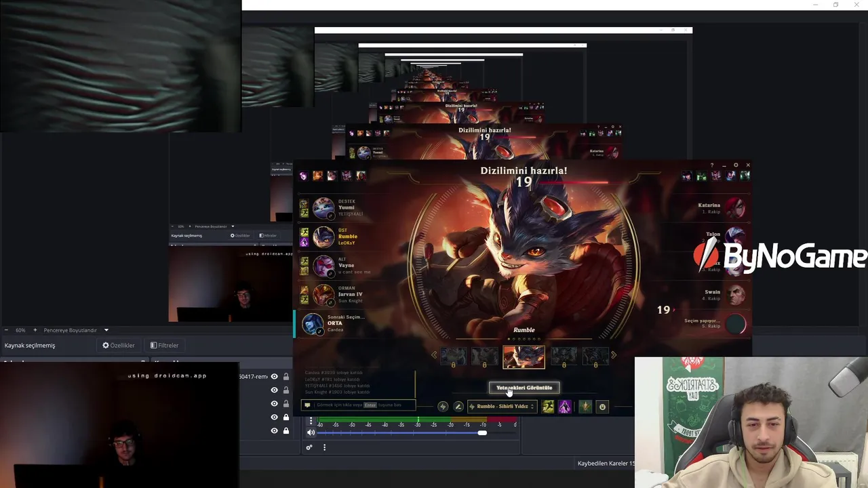Toggle the eye icon on the third source row
The image size is (868, 488).
274,404
